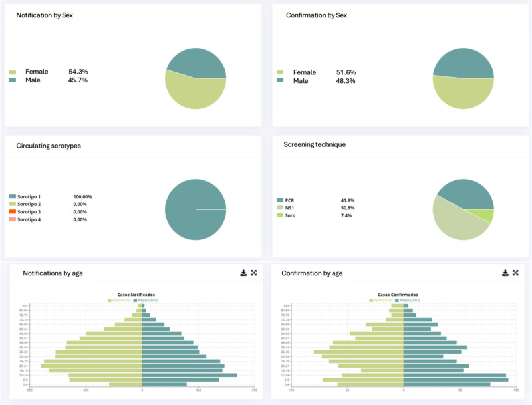This screenshot has width=532, height=405.
Task: Toggle Feminino series in Casos Confirmados legend
Action: (380, 300)
